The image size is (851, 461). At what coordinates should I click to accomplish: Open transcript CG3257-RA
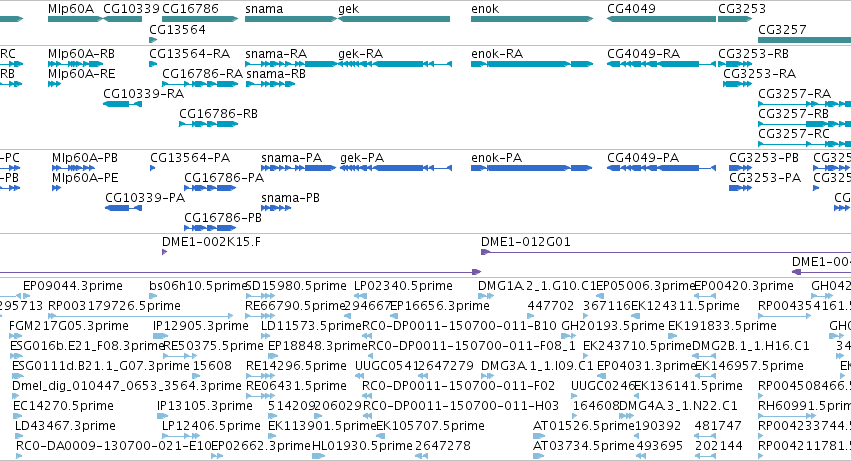795,94
